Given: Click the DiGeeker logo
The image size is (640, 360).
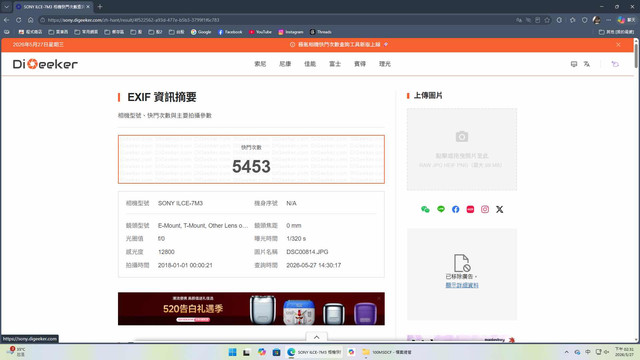Looking at the screenshot, I should [x=45, y=64].
